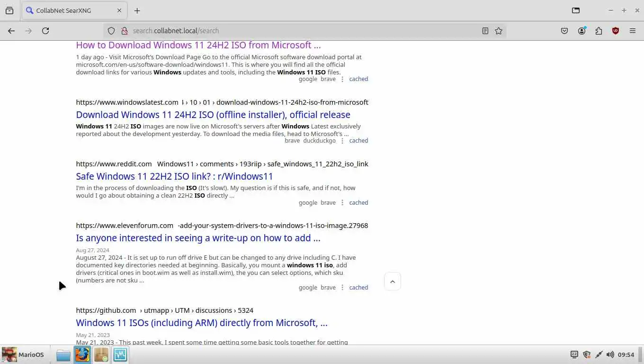Open 'Safe Windows 11 22H2 ISO link?' Reddit result
644x364 pixels.
click(174, 176)
